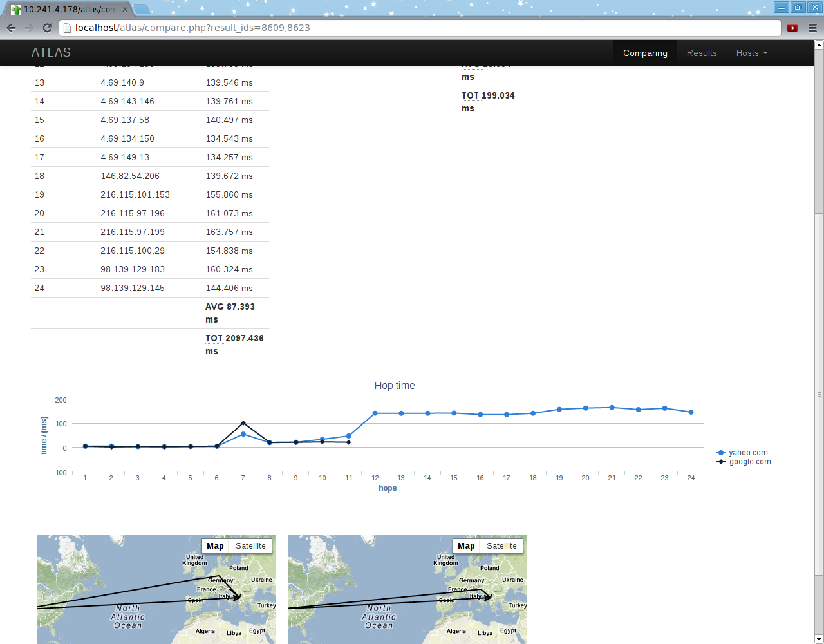The image size is (824, 644).
Task: Click the yahoo.com data point at hop 12
Action: point(375,413)
